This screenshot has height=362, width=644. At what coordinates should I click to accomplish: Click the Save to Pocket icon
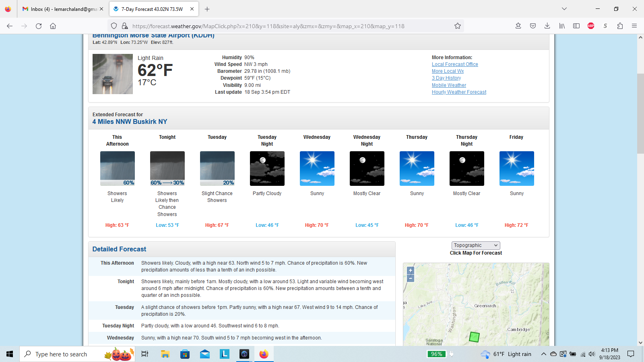click(533, 26)
